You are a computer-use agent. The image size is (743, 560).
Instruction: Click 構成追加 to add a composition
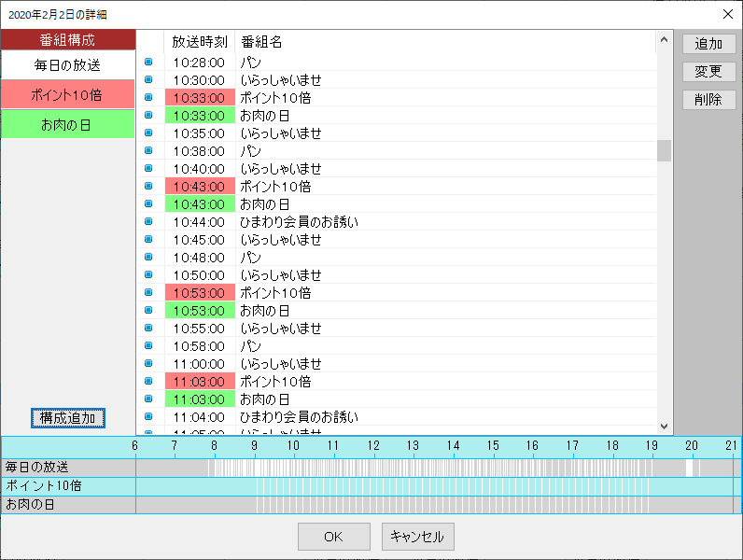pyautogui.click(x=67, y=418)
